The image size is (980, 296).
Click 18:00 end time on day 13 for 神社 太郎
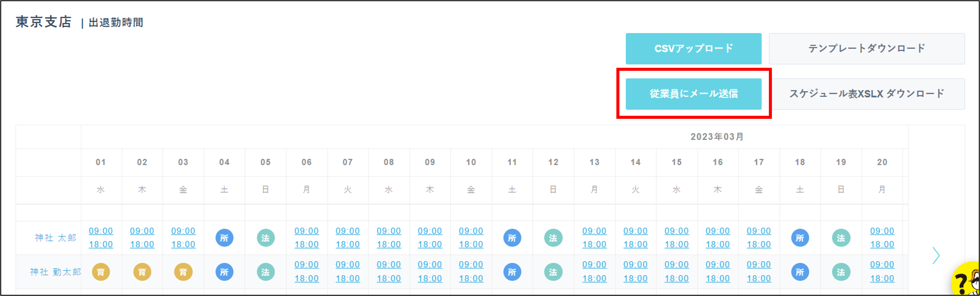(x=594, y=244)
